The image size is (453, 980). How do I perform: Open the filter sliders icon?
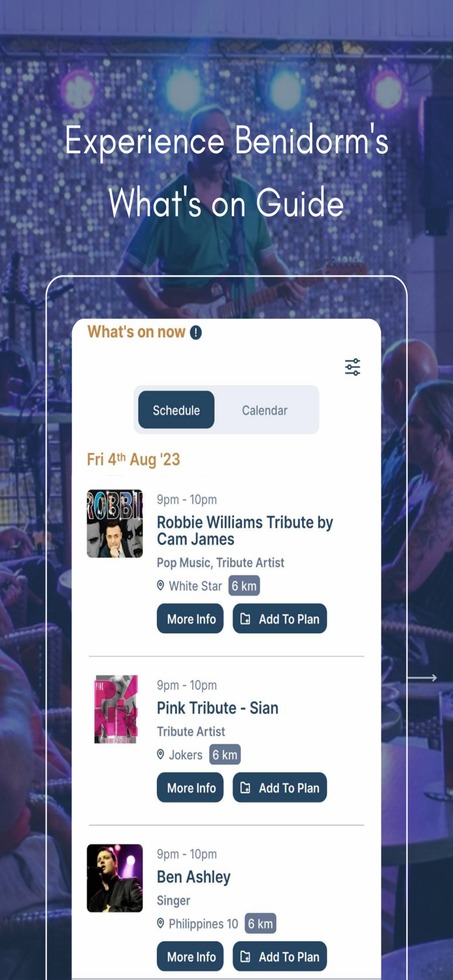coord(352,367)
